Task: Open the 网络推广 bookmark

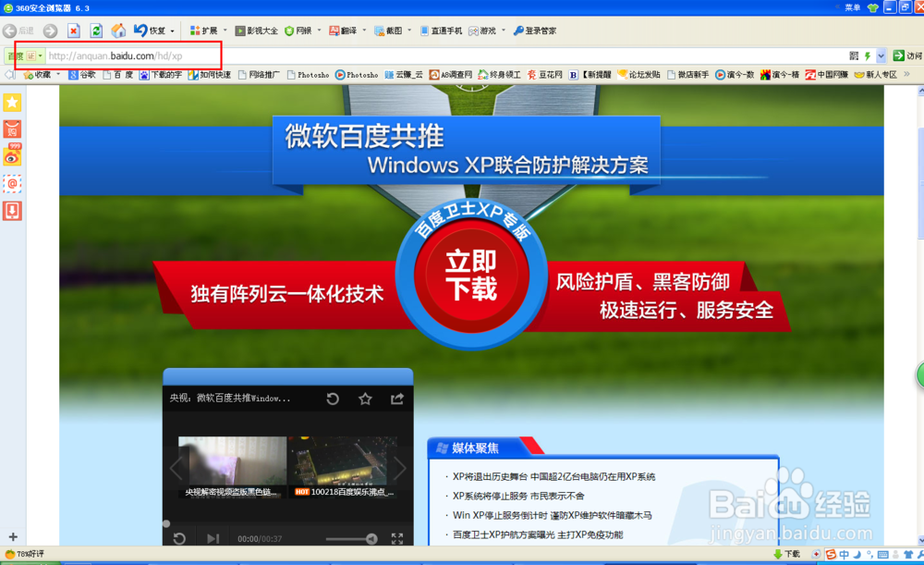Action: [259, 75]
